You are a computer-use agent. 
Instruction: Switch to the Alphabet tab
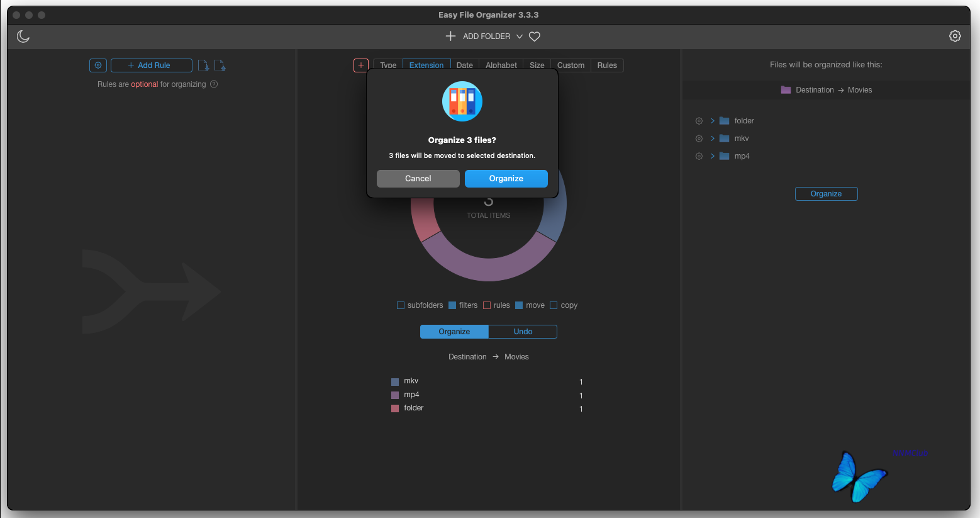501,65
